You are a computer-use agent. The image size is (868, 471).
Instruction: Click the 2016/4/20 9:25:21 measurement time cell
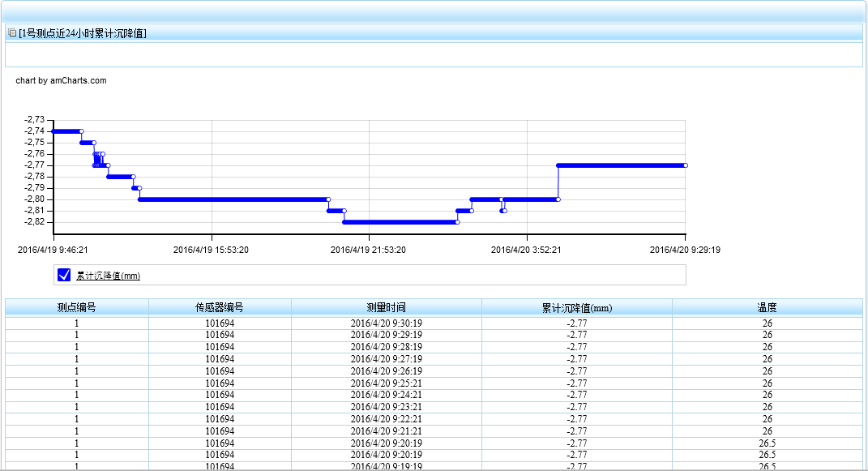tap(386, 383)
